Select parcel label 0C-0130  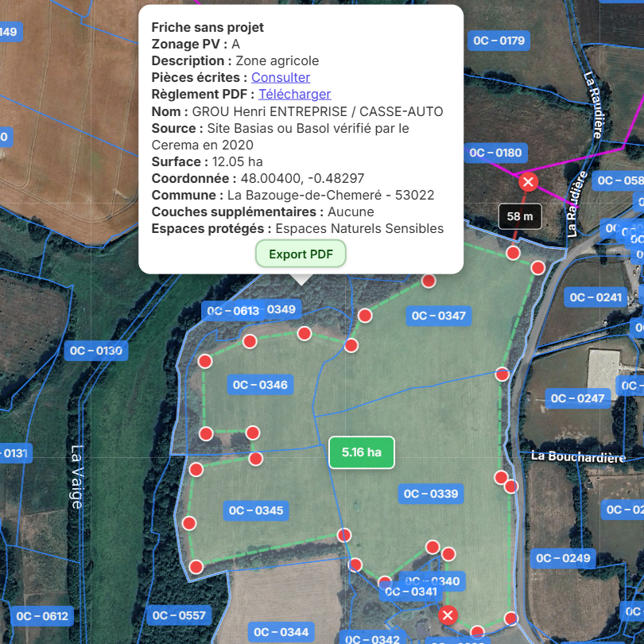pyautogui.click(x=96, y=351)
